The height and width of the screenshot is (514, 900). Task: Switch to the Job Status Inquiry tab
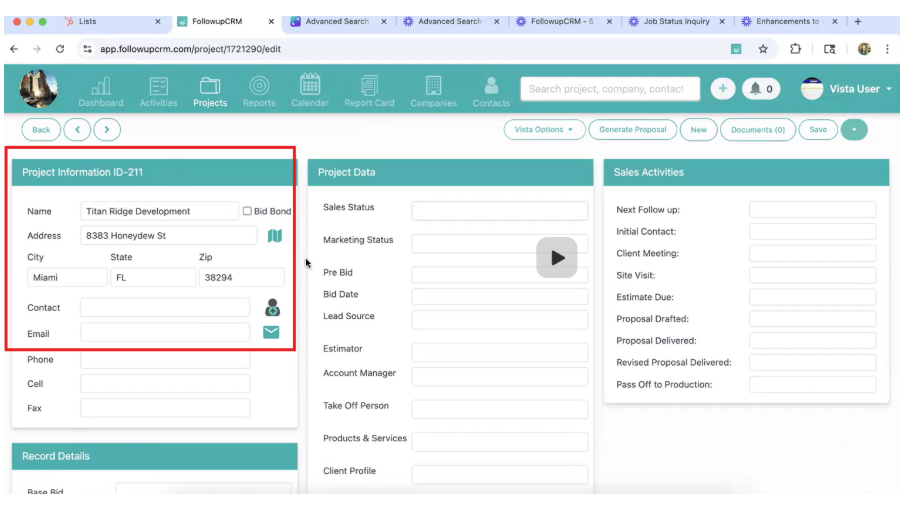(677, 21)
